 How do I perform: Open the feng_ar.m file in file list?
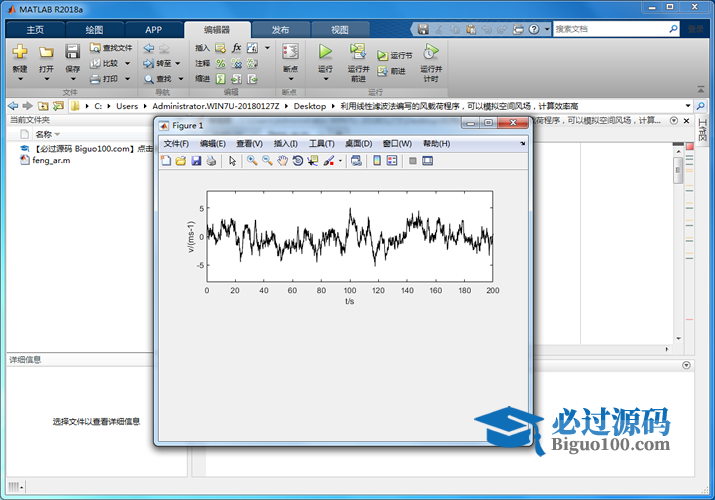tap(51, 160)
